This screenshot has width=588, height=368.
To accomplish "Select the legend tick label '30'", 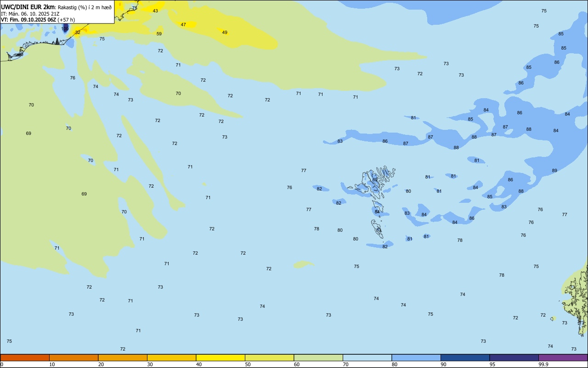I will click(150, 364).
